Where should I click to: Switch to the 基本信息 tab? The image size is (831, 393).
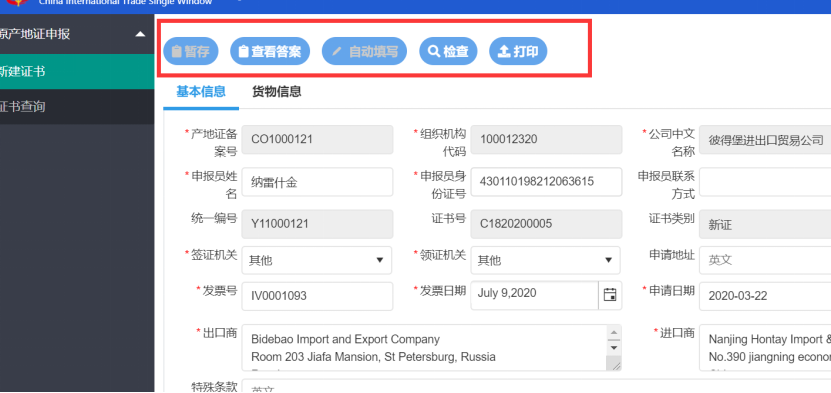[201, 92]
